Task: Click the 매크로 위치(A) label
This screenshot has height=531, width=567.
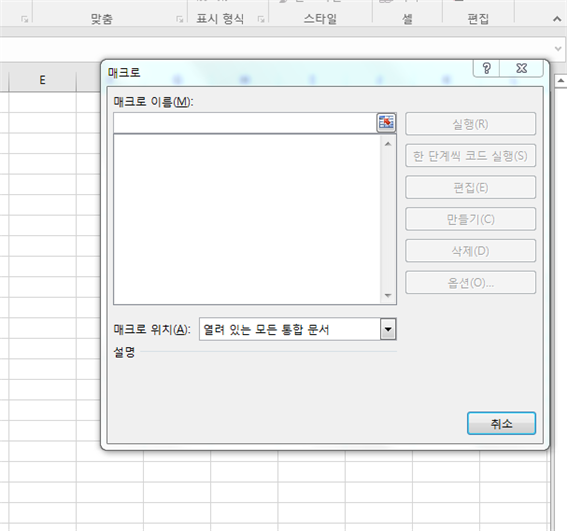Action: click(x=152, y=329)
